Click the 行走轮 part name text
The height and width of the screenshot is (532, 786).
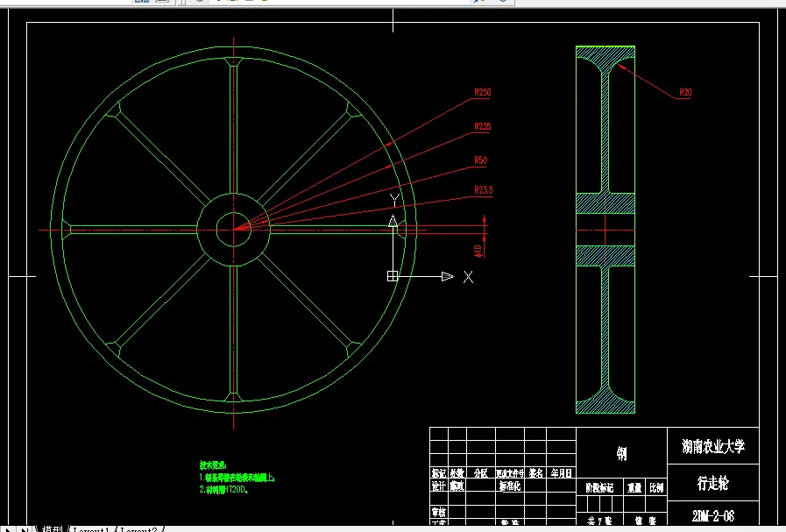click(712, 484)
